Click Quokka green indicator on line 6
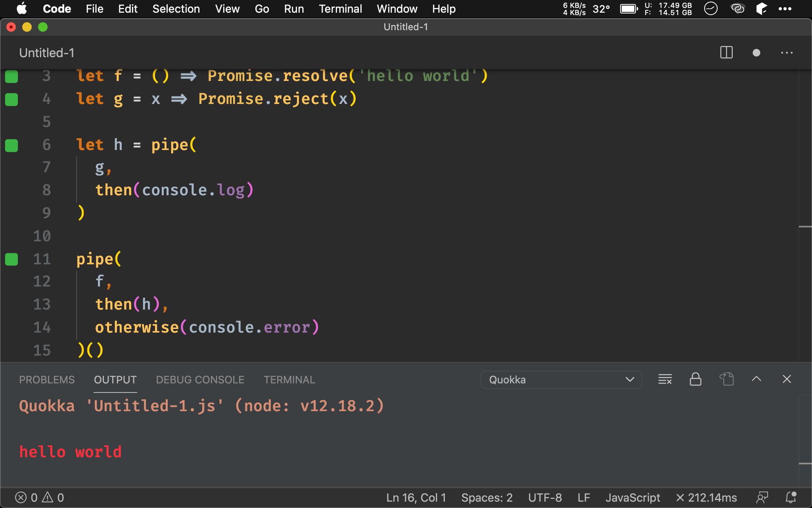This screenshot has width=812, height=508. coord(11,146)
